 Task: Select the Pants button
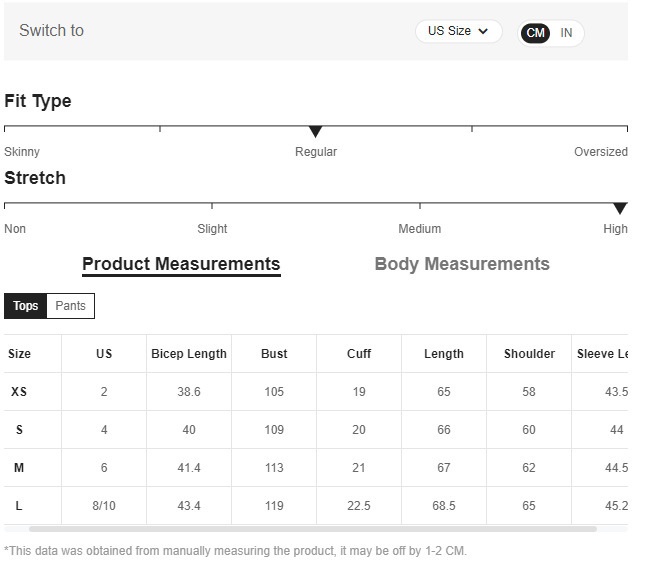tap(70, 306)
